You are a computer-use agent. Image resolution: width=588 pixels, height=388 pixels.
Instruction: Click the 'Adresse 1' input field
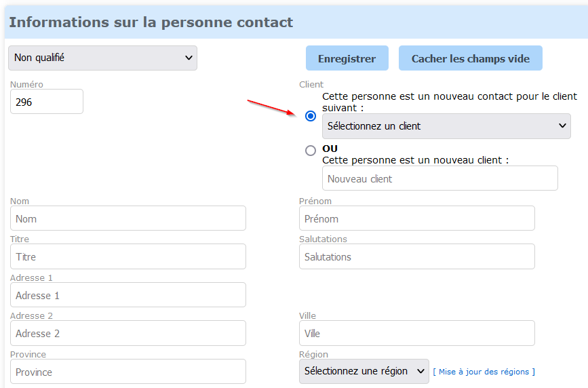coord(128,295)
